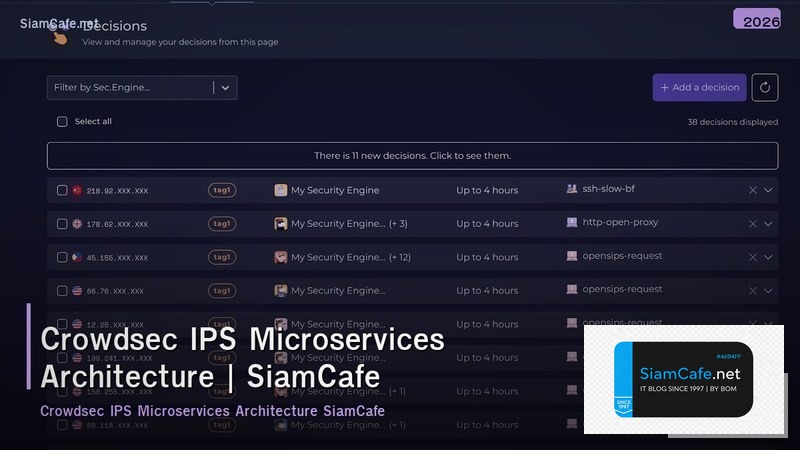The height and width of the screenshot is (450, 800).
Task: Click the IP address 178.62.xxx.xxx
Action: (117, 224)
